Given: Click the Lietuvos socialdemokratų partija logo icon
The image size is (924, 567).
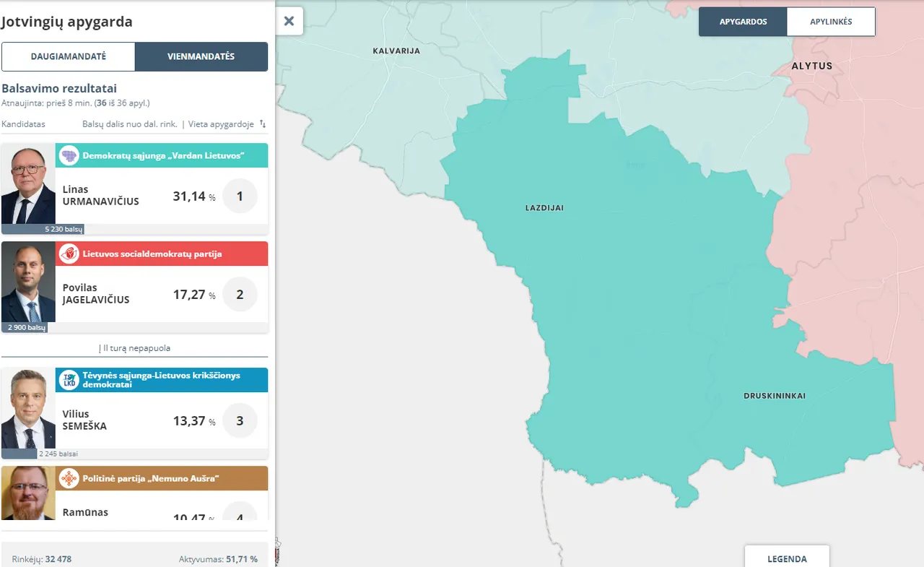Looking at the screenshot, I should (69, 254).
